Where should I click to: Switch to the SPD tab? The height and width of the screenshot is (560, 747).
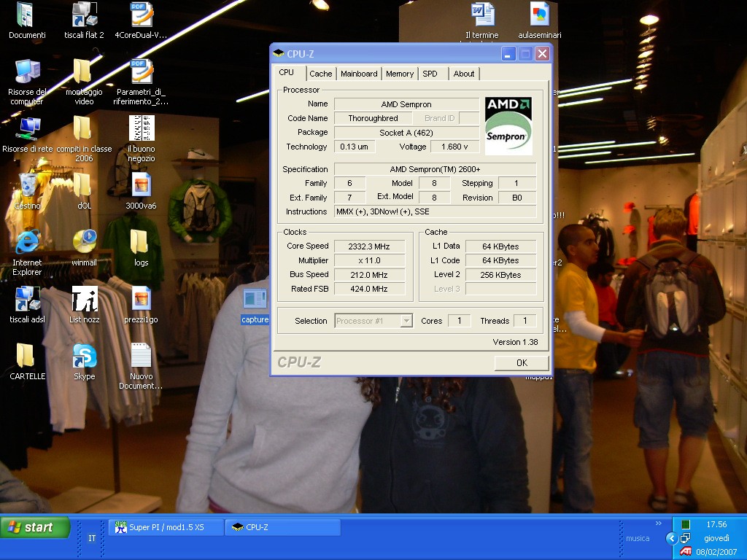pos(433,74)
